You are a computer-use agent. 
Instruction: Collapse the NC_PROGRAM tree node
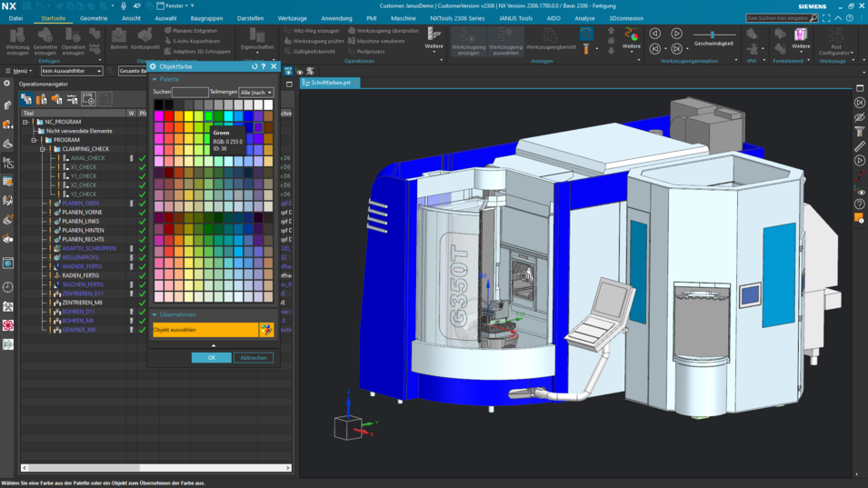click(x=25, y=122)
